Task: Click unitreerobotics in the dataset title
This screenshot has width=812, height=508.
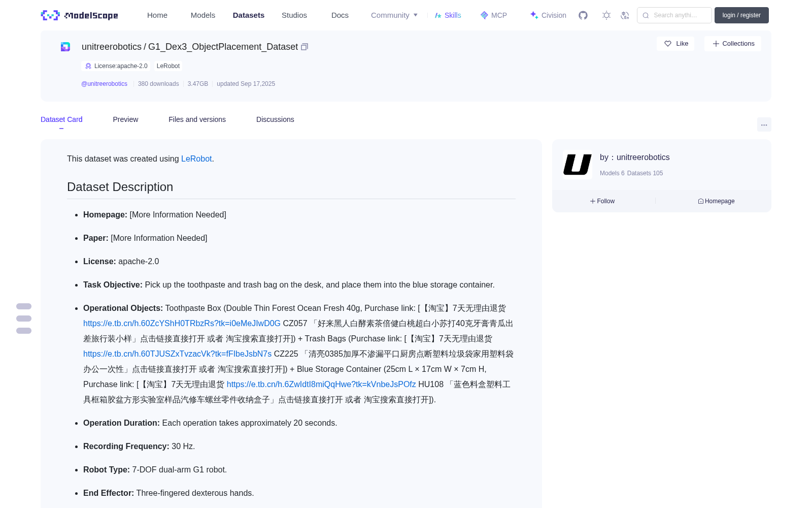Action: (112, 47)
